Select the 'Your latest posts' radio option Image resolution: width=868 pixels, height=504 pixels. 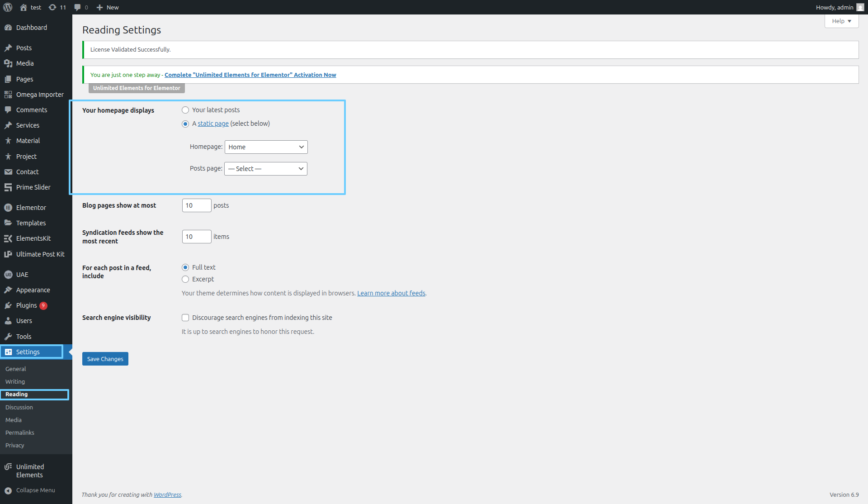185,110
